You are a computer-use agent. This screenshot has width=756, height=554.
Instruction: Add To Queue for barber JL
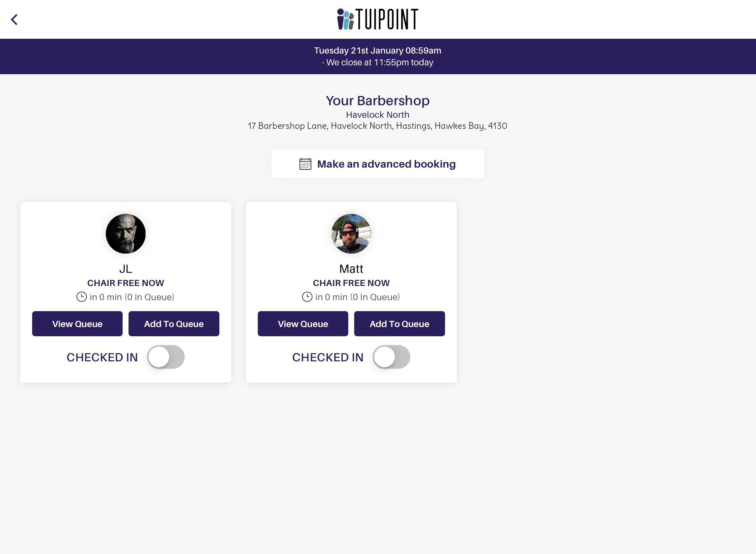[174, 324]
